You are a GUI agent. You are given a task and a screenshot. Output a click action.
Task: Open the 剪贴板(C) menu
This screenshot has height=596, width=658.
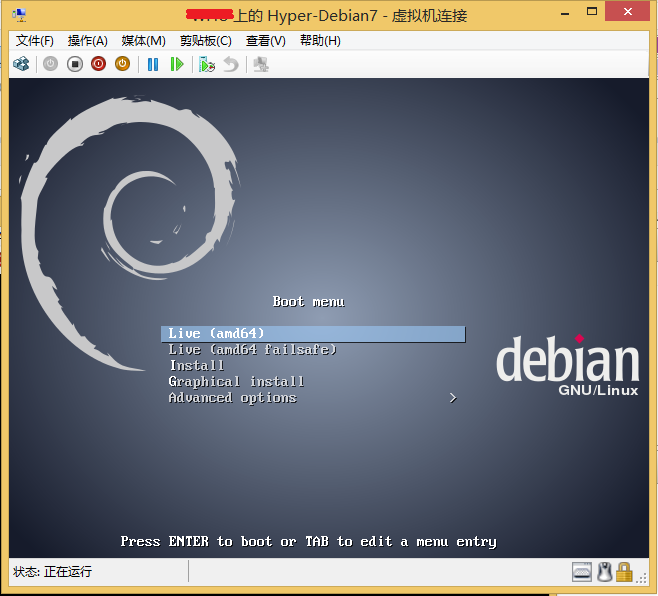click(x=206, y=41)
